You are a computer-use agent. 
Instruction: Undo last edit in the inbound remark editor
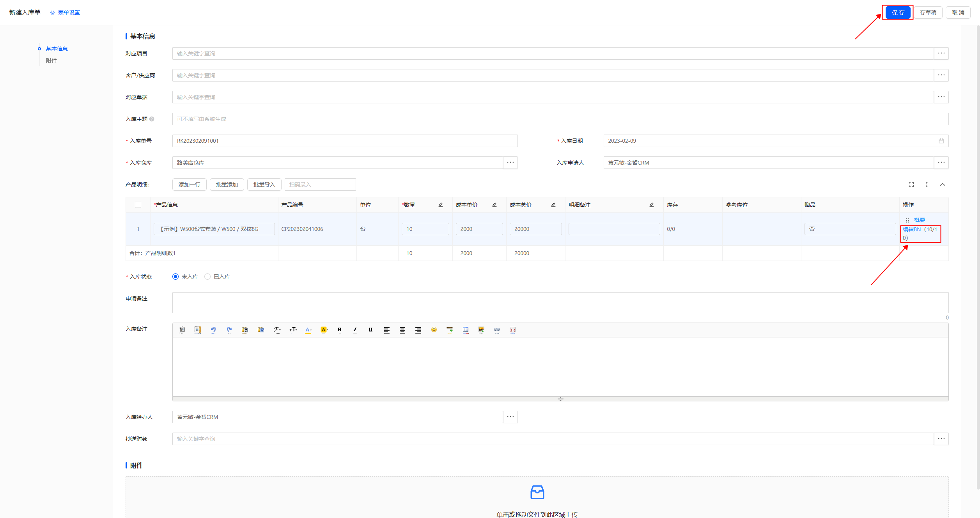pyautogui.click(x=213, y=330)
